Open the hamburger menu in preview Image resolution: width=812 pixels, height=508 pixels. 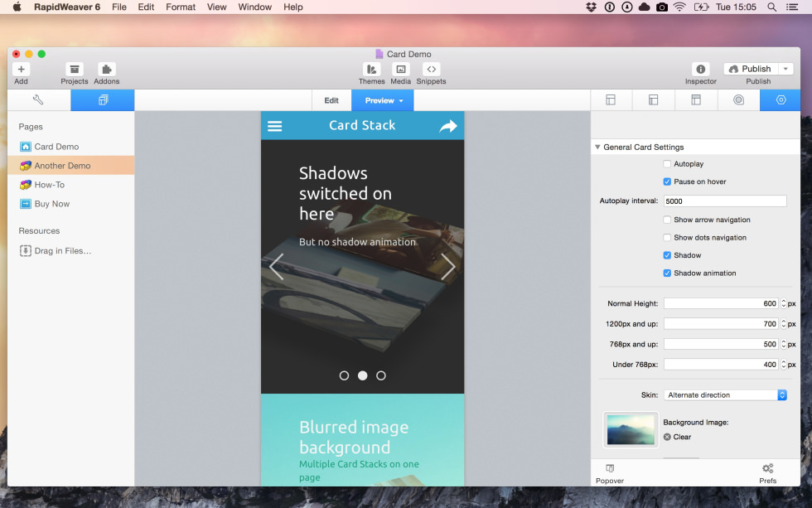(x=274, y=126)
